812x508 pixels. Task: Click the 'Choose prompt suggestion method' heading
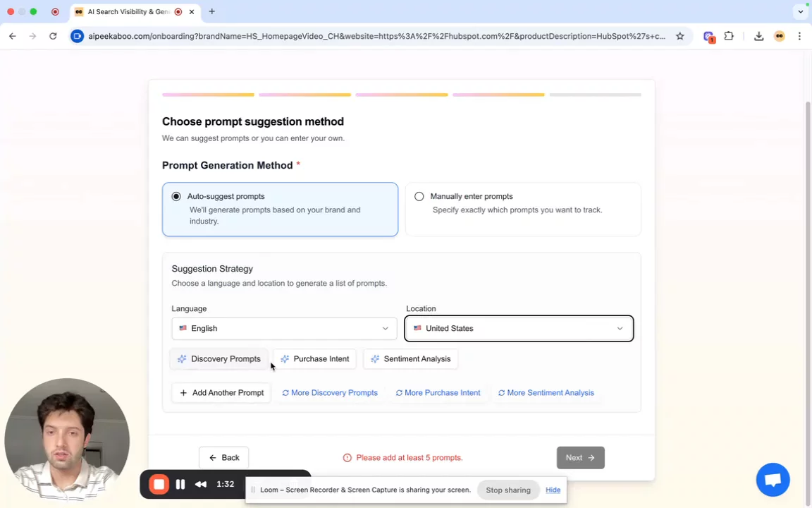[253, 121]
